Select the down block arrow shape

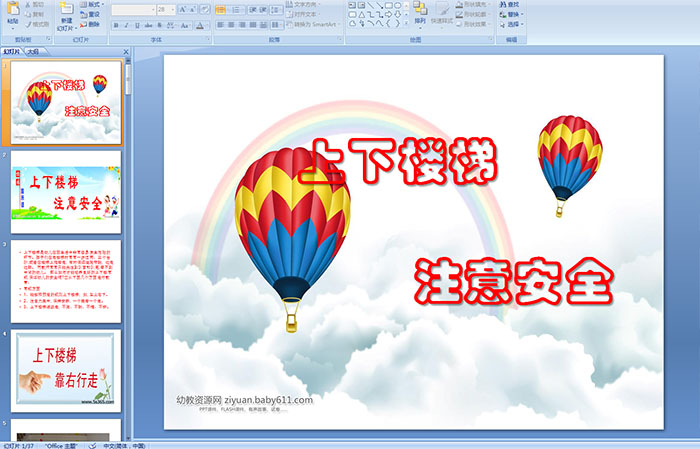click(x=397, y=14)
